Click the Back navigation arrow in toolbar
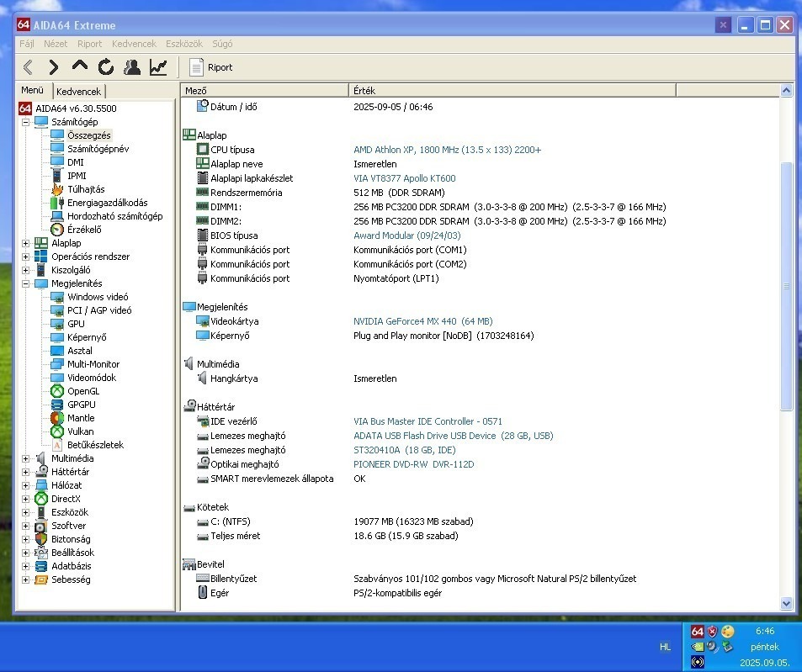The height and width of the screenshot is (672, 802). 28,67
